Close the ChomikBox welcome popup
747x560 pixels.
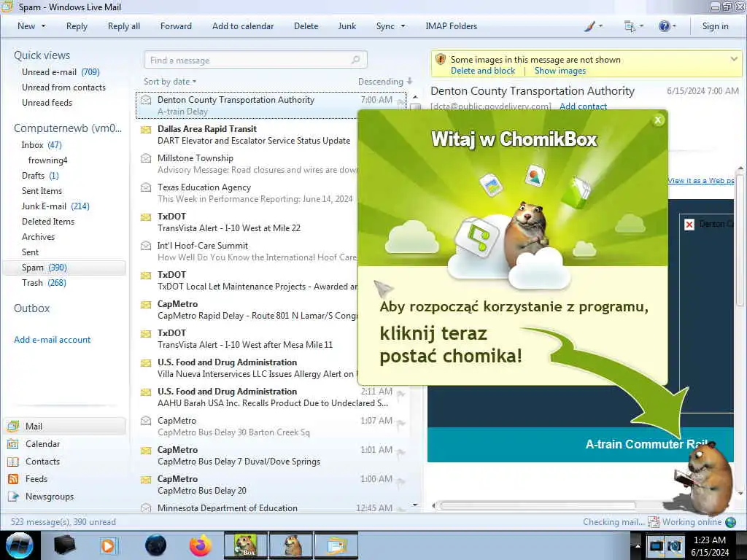pyautogui.click(x=658, y=120)
